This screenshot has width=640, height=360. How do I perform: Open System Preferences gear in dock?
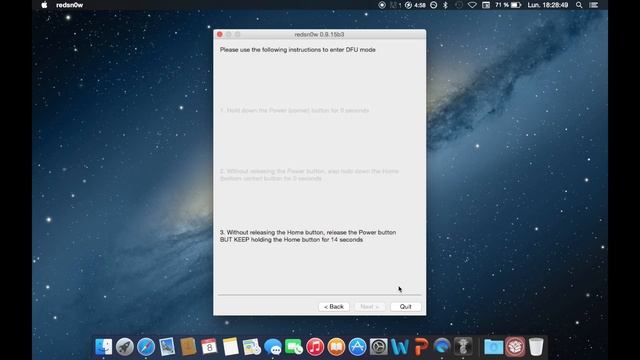379,347
